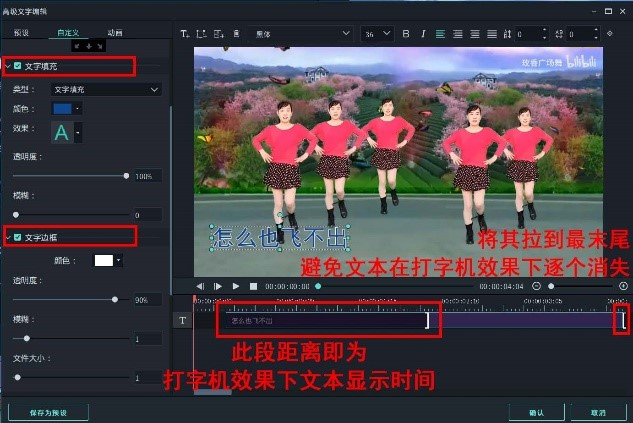Click the character spacing icon
The height and width of the screenshot is (423, 633).
[559, 34]
